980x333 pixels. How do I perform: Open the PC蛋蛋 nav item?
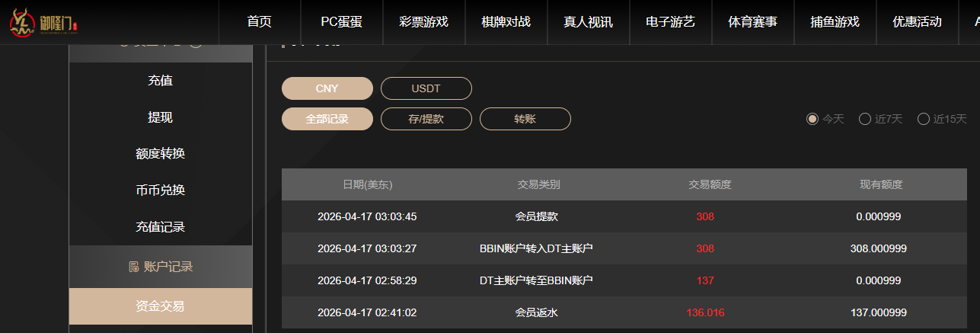pyautogui.click(x=342, y=22)
